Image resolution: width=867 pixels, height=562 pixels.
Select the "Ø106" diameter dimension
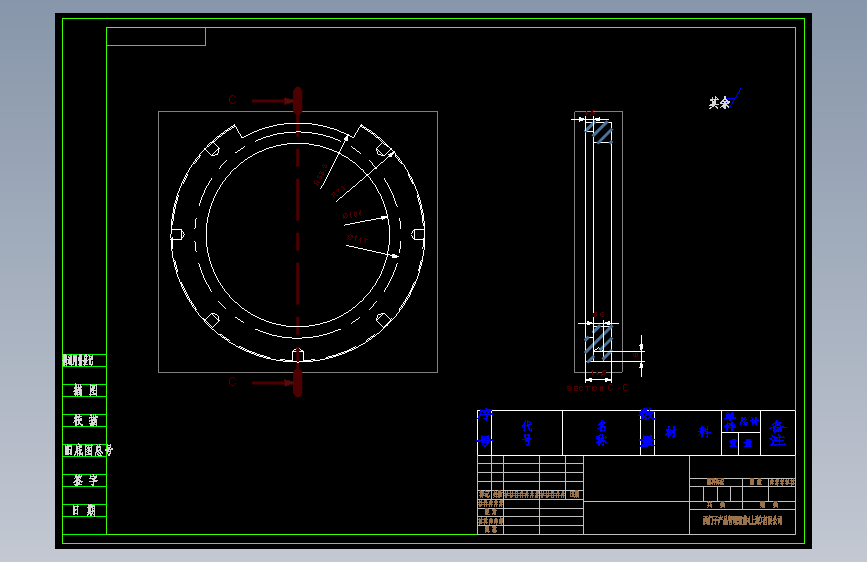click(x=353, y=215)
